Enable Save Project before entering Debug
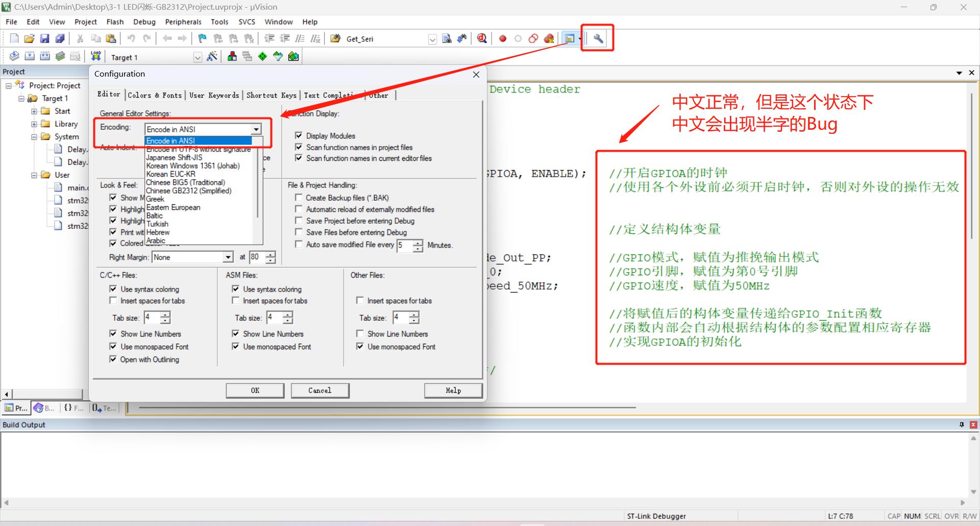 tap(299, 221)
